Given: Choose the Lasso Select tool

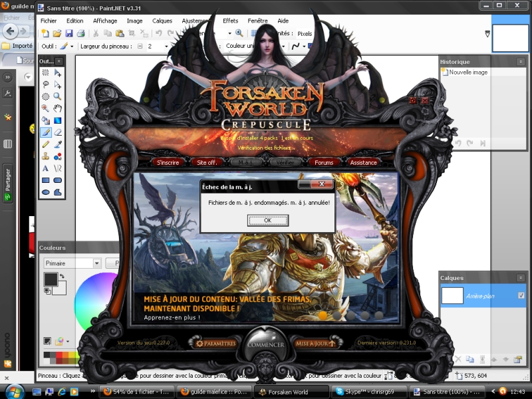Looking at the screenshot, I should coord(45,84).
